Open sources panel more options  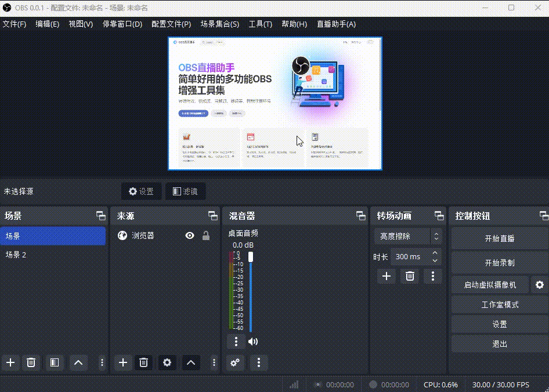214,362
